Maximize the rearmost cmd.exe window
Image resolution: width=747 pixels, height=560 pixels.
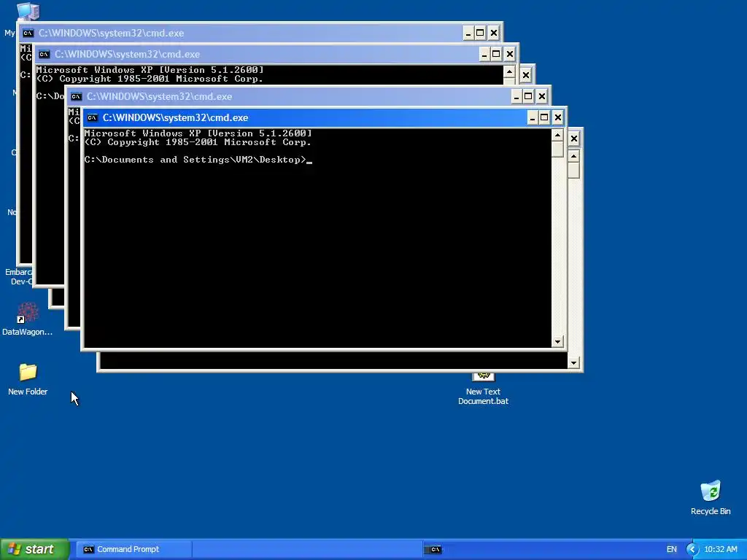[480, 34]
